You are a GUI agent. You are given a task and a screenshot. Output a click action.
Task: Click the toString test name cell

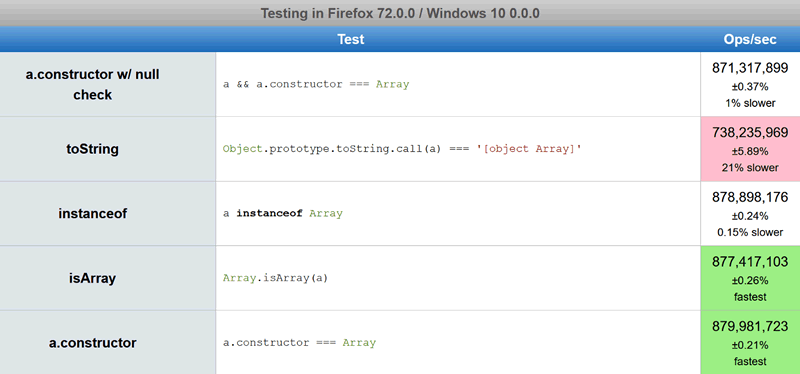point(108,149)
